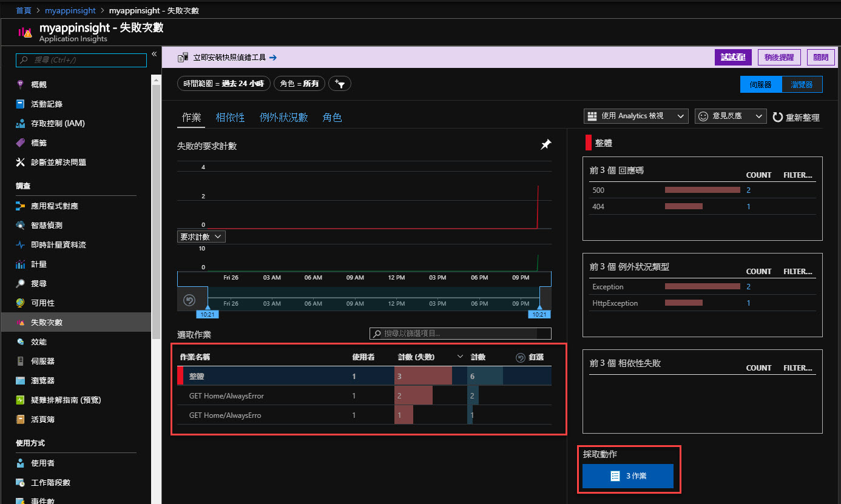The image size is (841, 504).
Task: Open the 效能 performance icon
Action: click(x=21, y=341)
